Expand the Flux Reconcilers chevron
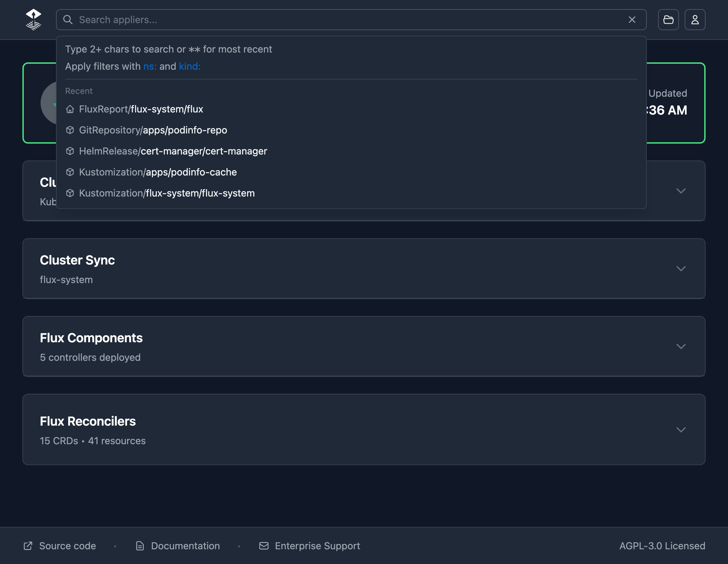This screenshot has width=728, height=564. click(x=681, y=430)
